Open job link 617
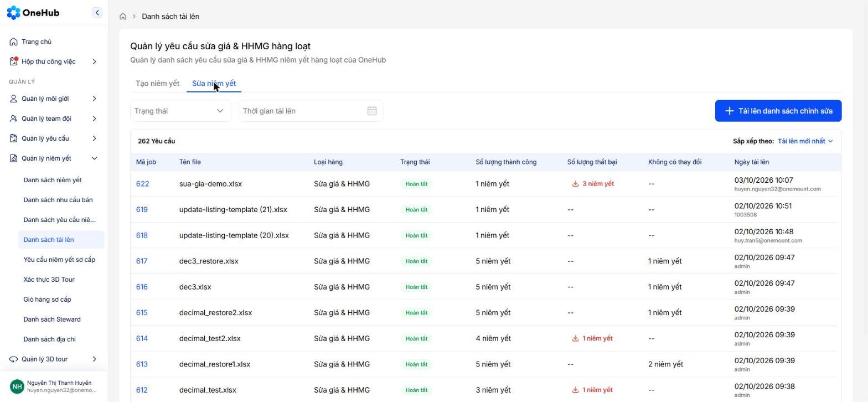The width and height of the screenshot is (868, 402). coord(142,261)
